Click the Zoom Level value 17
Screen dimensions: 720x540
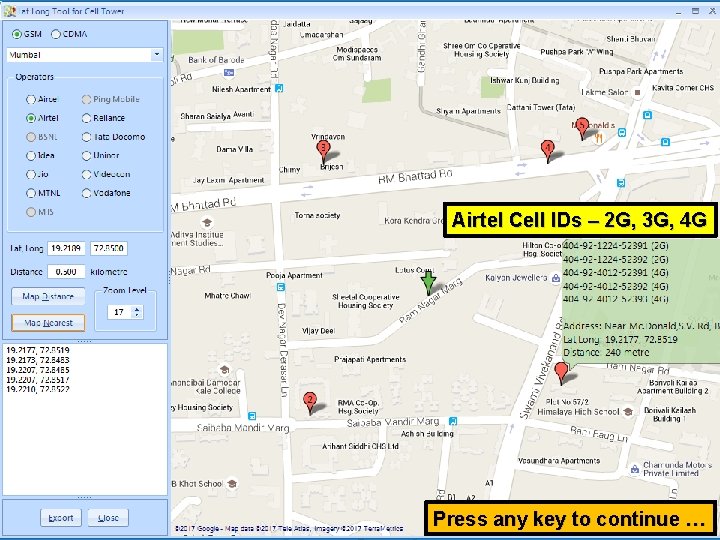pyautogui.click(x=119, y=312)
